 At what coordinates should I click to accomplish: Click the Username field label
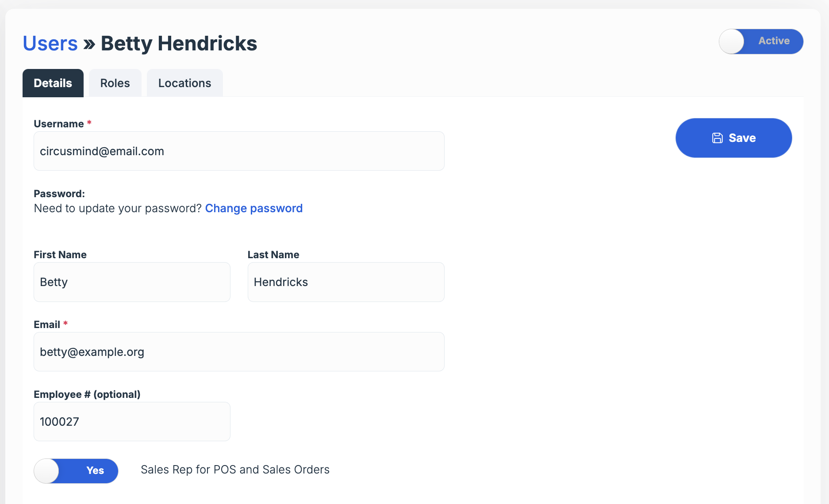point(58,124)
